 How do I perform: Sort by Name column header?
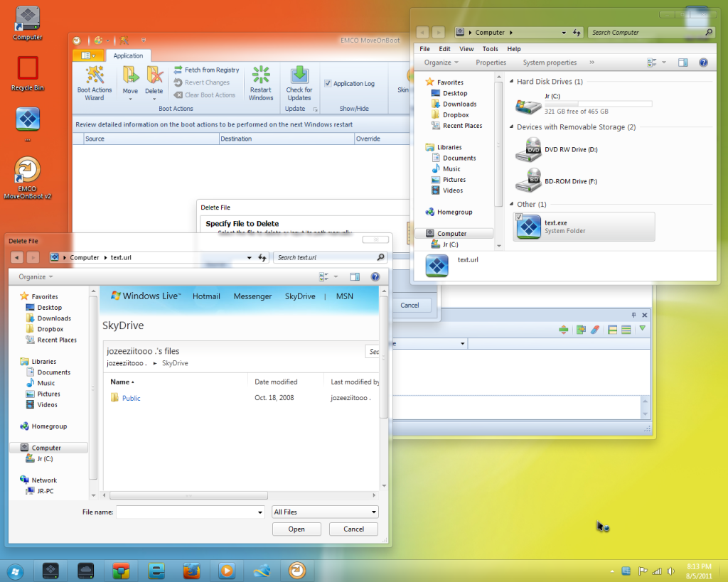(x=122, y=382)
